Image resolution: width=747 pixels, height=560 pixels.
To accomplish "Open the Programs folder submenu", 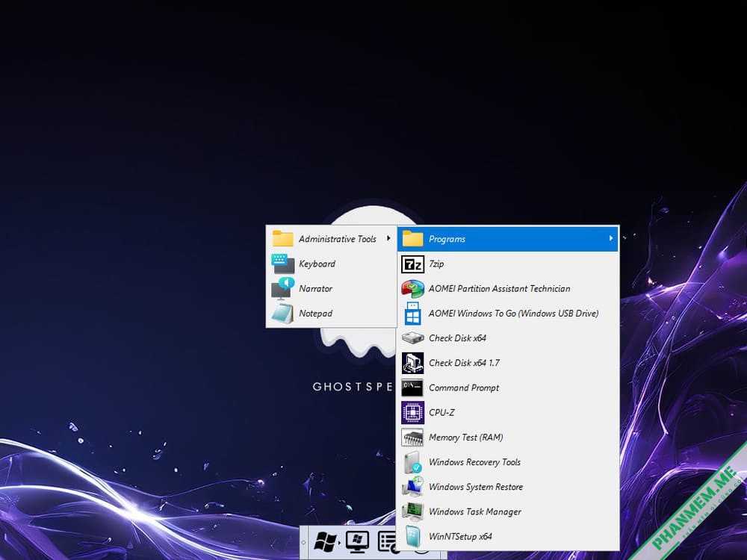I will (508, 239).
